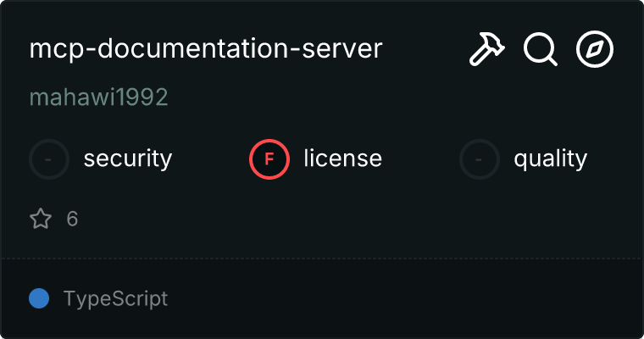The width and height of the screenshot is (644, 339).
Task: Open author mahawi1992's profile
Action: [99, 97]
